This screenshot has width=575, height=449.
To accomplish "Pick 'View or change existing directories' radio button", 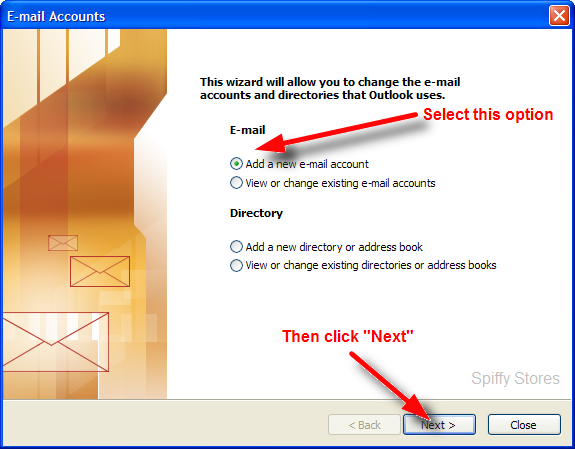I will 236,265.
